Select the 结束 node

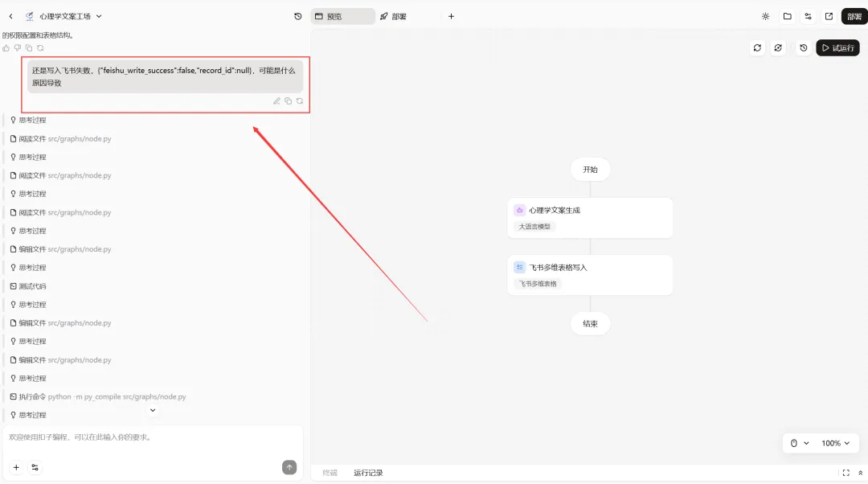(x=590, y=323)
